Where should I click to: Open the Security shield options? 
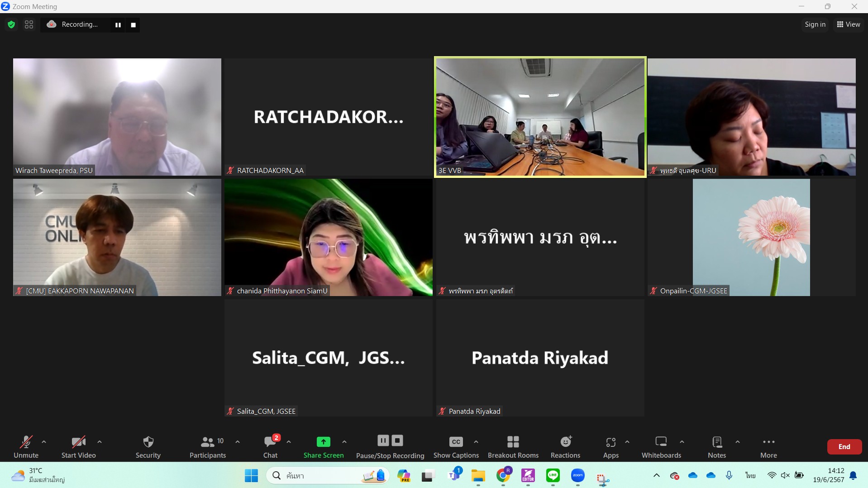click(148, 446)
